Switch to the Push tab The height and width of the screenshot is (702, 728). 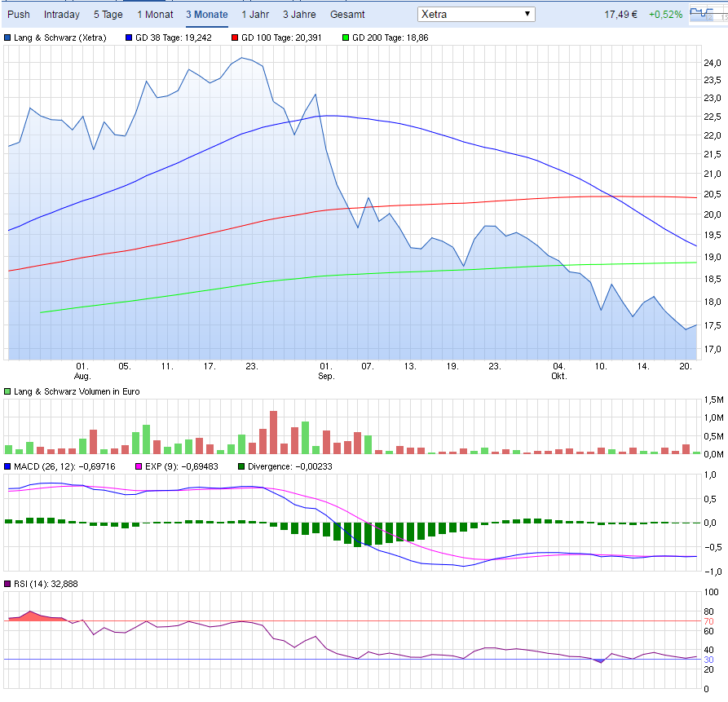[x=19, y=15]
